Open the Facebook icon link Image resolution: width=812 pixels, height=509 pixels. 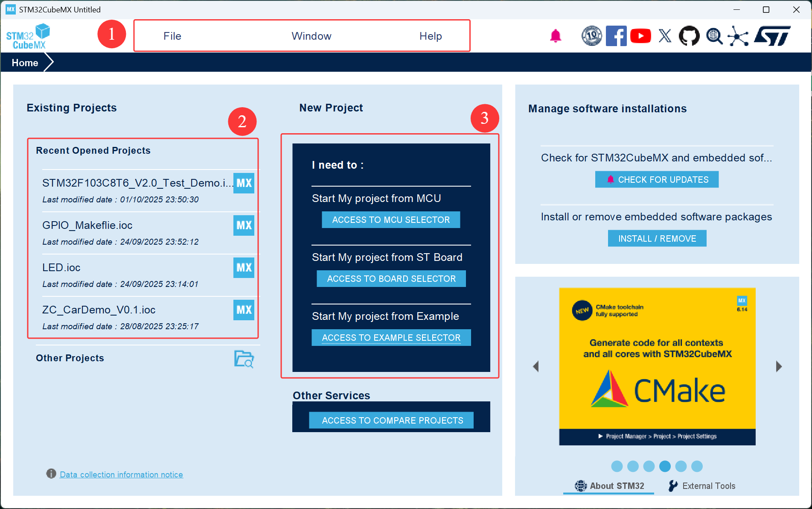click(x=616, y=36)
